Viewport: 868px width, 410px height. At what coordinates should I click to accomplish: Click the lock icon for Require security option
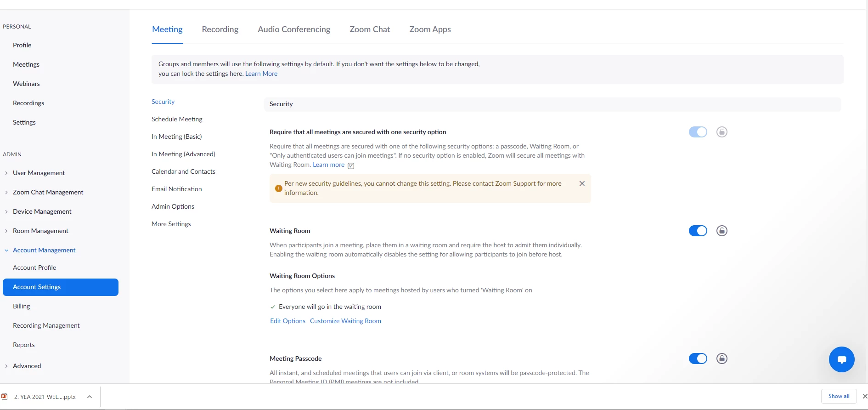point(722,132)
